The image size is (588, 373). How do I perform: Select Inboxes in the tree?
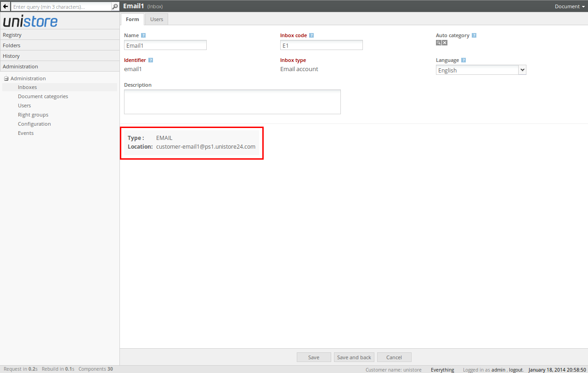tap(28, 87)
